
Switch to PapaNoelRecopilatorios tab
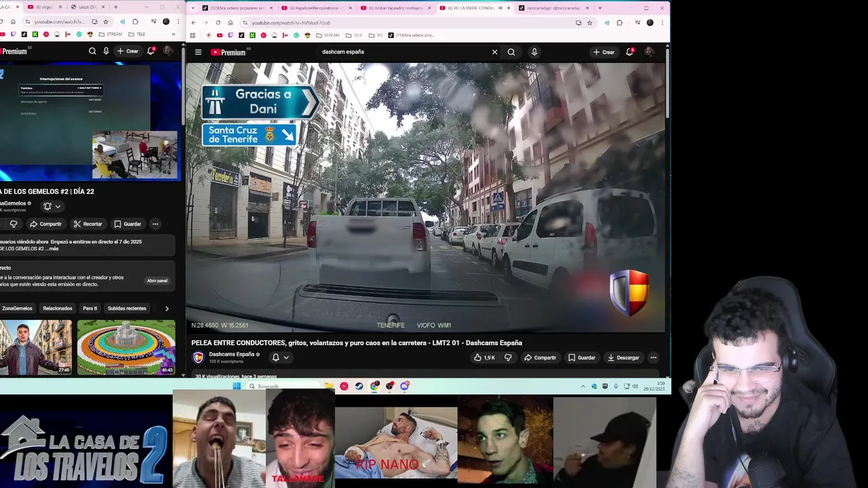(x=317, y=8)
